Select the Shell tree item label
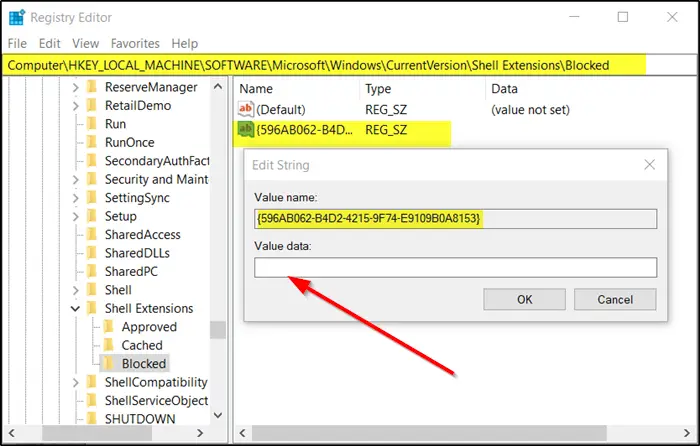 [118, 290]
